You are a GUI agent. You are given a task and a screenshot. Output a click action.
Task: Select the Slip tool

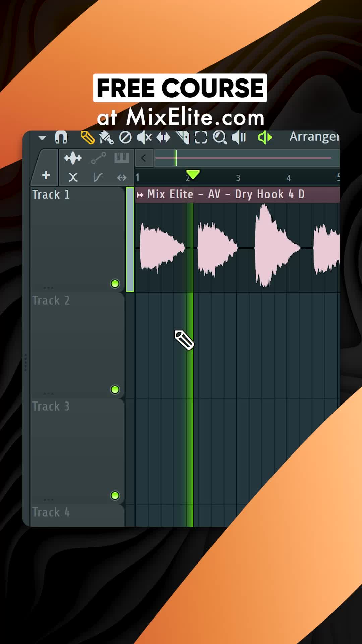tap(163, 138)
